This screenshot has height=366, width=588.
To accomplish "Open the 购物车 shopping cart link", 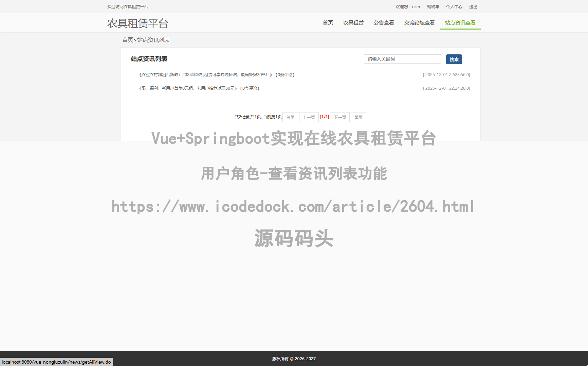I will tap(433, 6).
